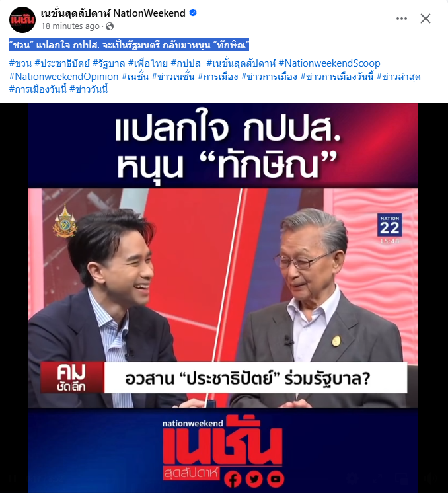Play the video thumbnail
This screenshot has width=448, height=495.
[x=223, y=298]
